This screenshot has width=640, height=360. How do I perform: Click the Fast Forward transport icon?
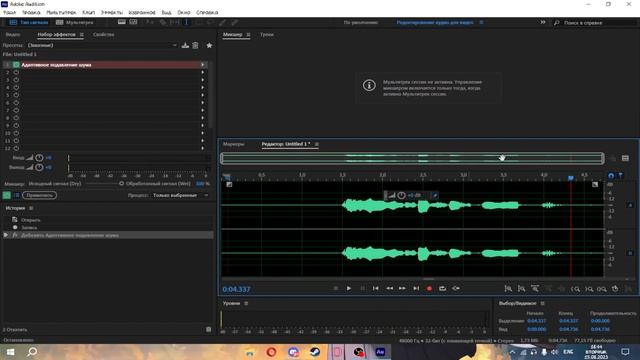[402, 289]
